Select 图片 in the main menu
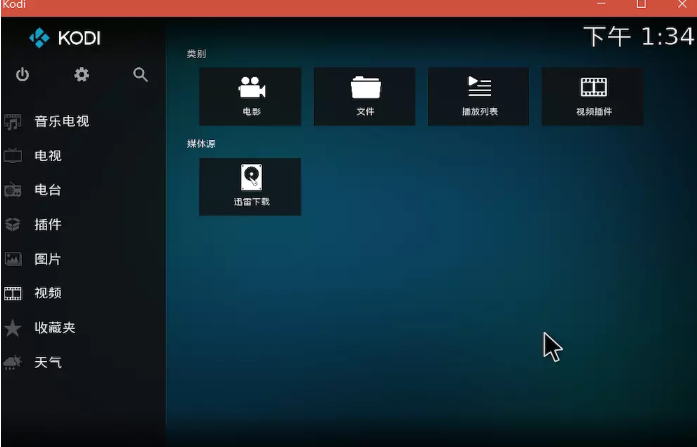697x447 pixels. point(84,259)
